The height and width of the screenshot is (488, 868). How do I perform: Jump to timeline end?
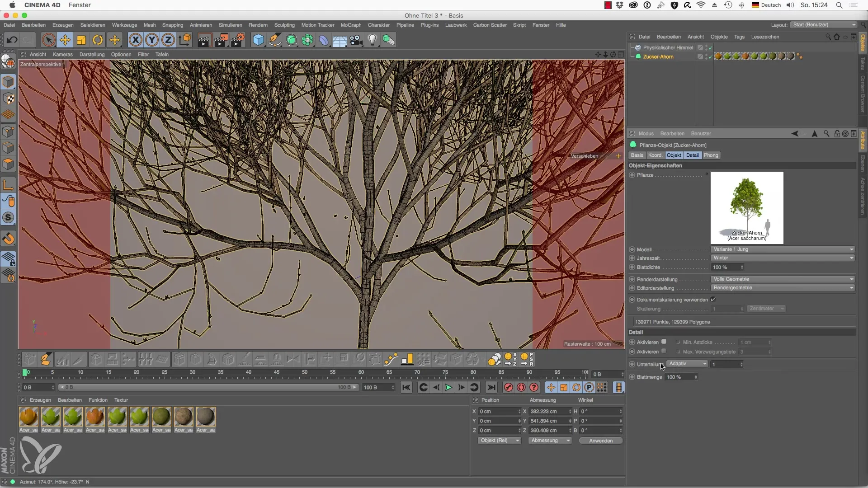[x=491, y=387]
